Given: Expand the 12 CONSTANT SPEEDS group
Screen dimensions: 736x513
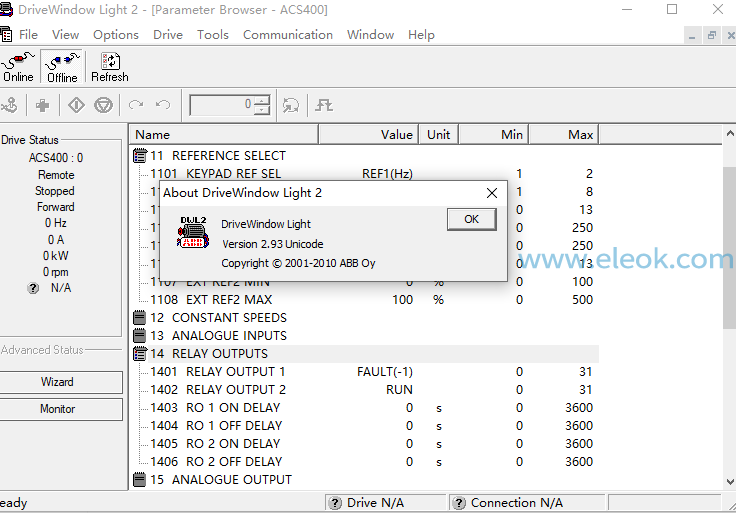Looking at the screenshot, I should pyautogui.click(x=139, y=318).
